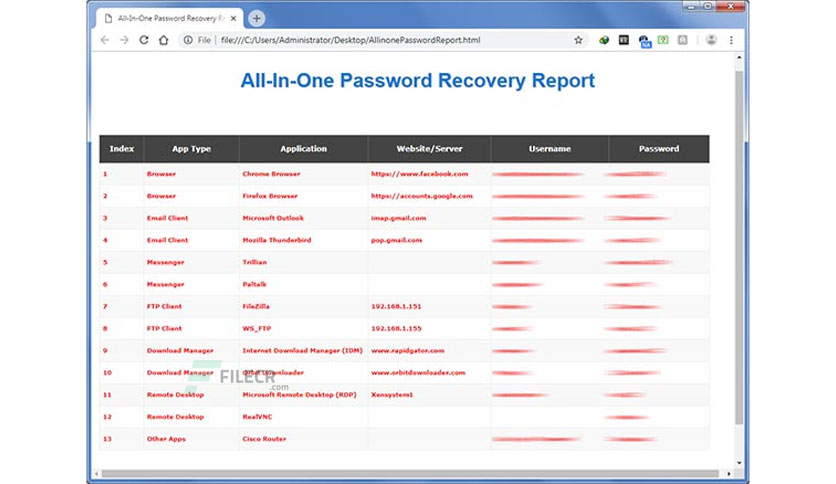Image resolution: width=836 pixels, height=484 pixels.
Task: Click the Website/Server column header
Action: pos(429,149)
